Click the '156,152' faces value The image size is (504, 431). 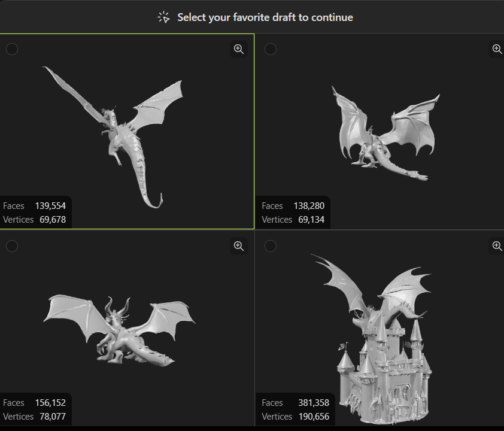(50, 403)
